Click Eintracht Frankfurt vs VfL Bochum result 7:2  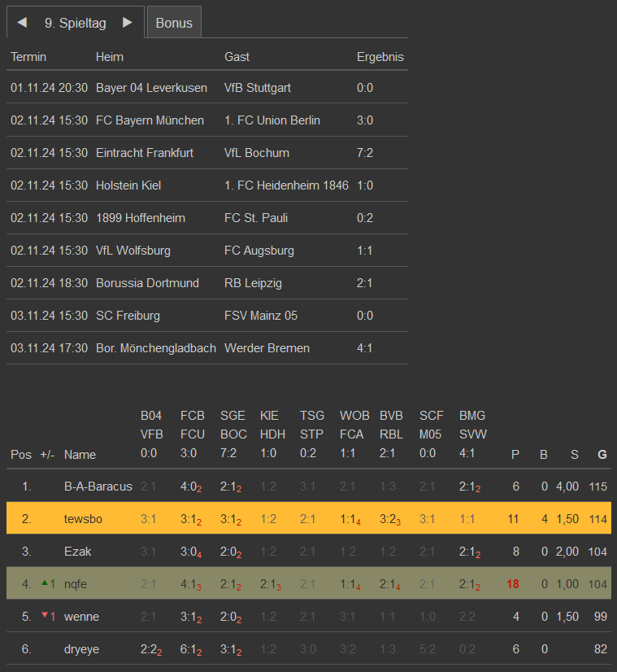(x=366, y=153)
